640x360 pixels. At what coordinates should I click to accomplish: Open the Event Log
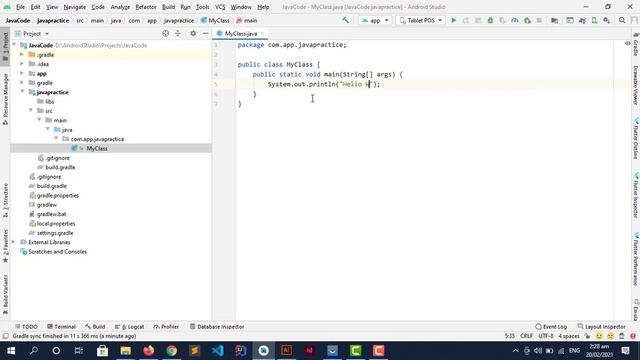click(x=551, y=327)
